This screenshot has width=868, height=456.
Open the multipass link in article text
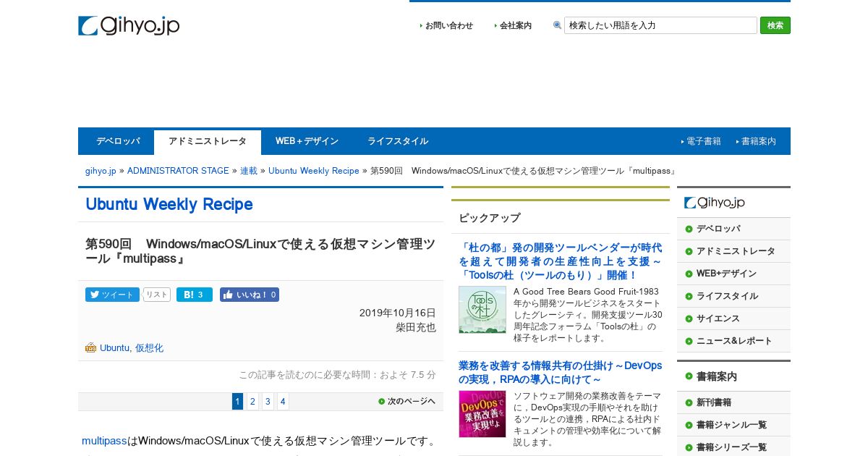[104, 441]
